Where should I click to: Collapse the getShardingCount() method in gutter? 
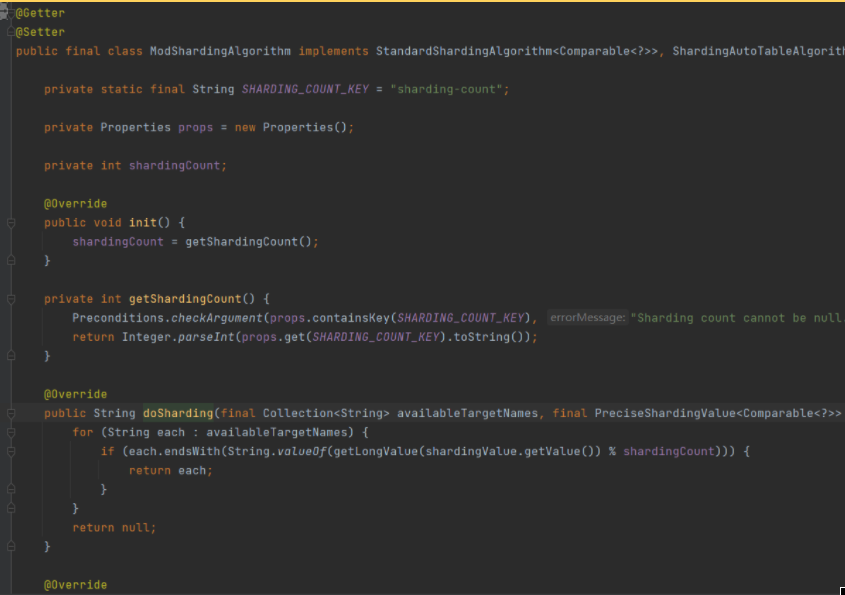click(x=11, y=299)
